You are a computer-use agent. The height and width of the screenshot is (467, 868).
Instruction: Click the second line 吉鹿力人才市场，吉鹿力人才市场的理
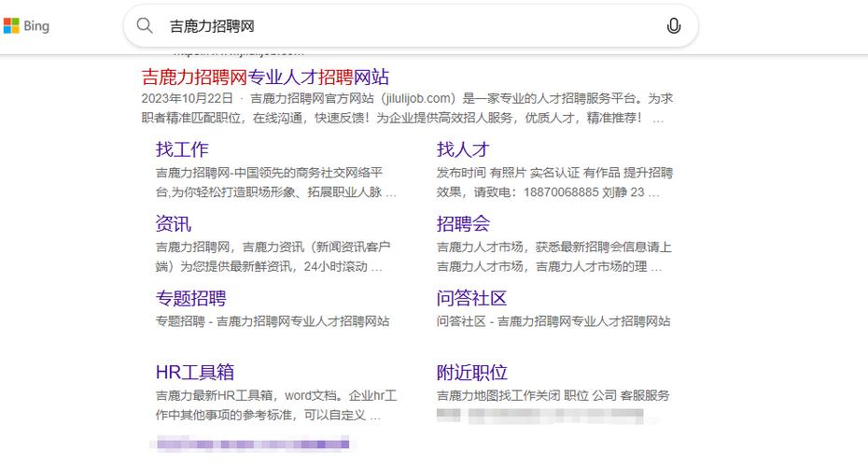549,266
